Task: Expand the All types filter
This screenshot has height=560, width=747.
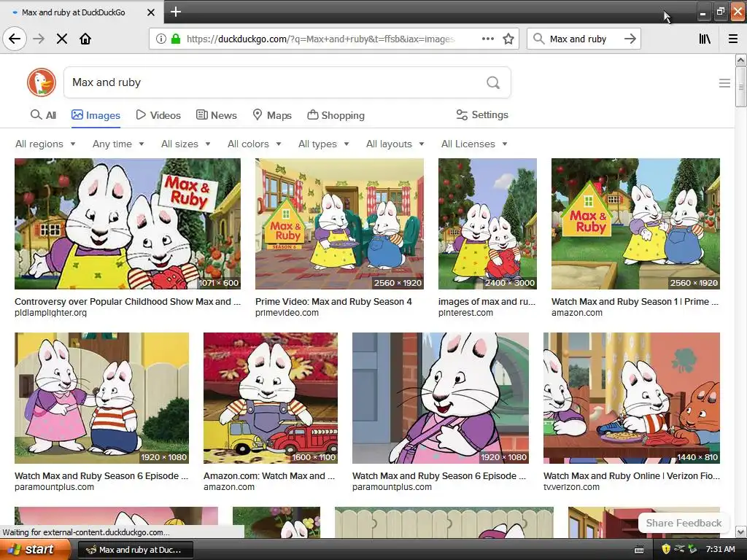Action: (x=324, y=144)
